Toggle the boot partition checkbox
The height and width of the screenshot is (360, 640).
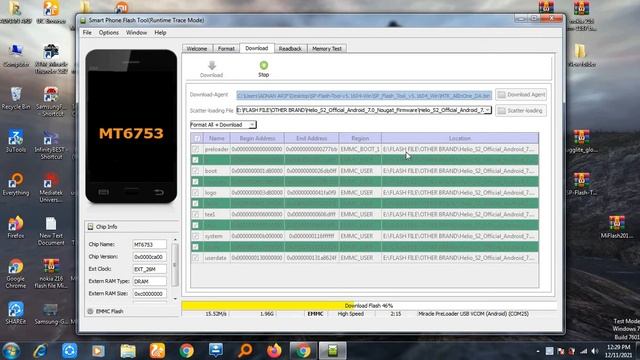(x=196, y=171)
